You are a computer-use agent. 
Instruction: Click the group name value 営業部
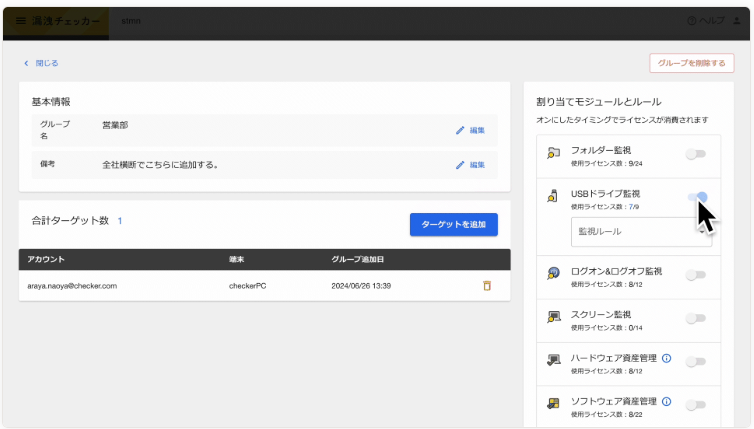click(x=115, y=125)
